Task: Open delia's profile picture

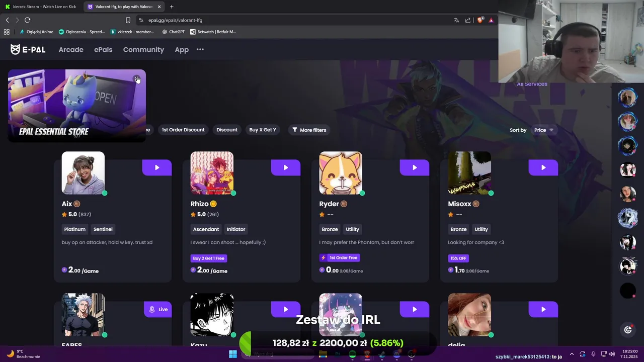Action: coord(469,315)
